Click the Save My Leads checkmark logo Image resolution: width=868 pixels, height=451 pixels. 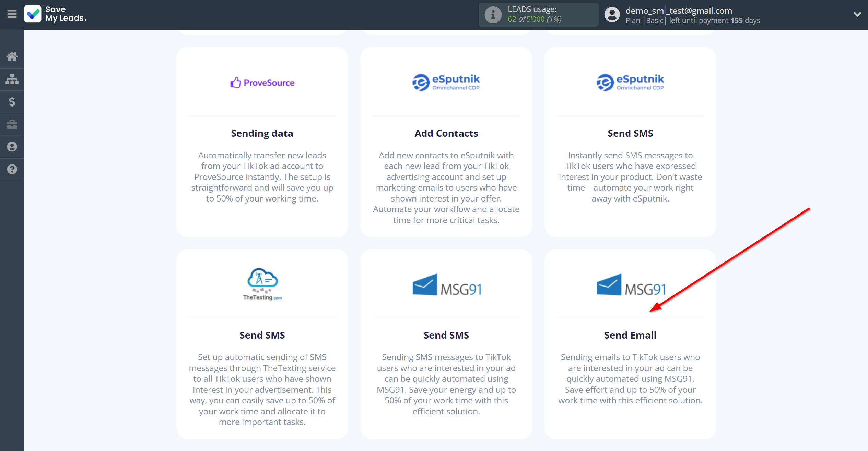(33, 14)
